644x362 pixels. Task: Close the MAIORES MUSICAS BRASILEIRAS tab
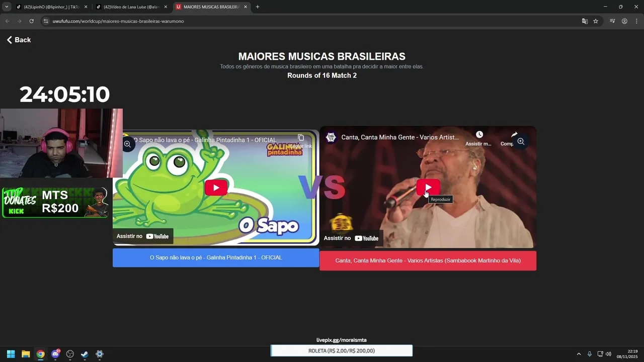[246, 7]
